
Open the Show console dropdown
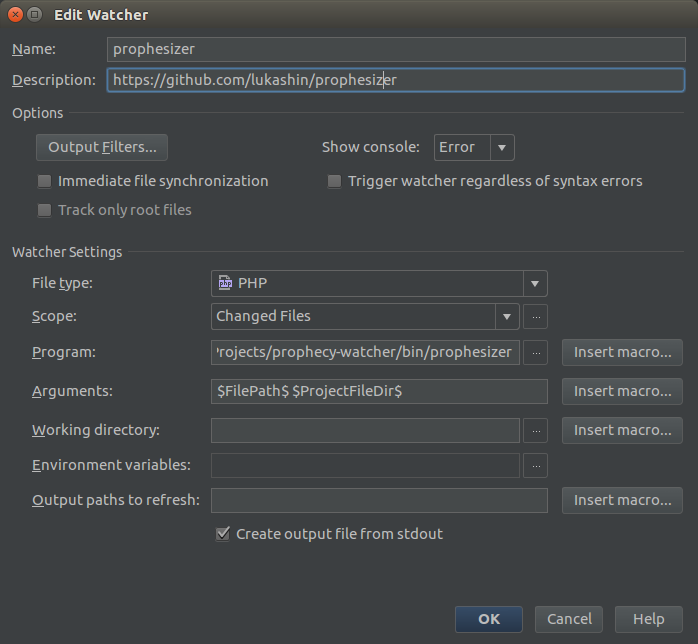pyautogui.click(x=474, y=147)
